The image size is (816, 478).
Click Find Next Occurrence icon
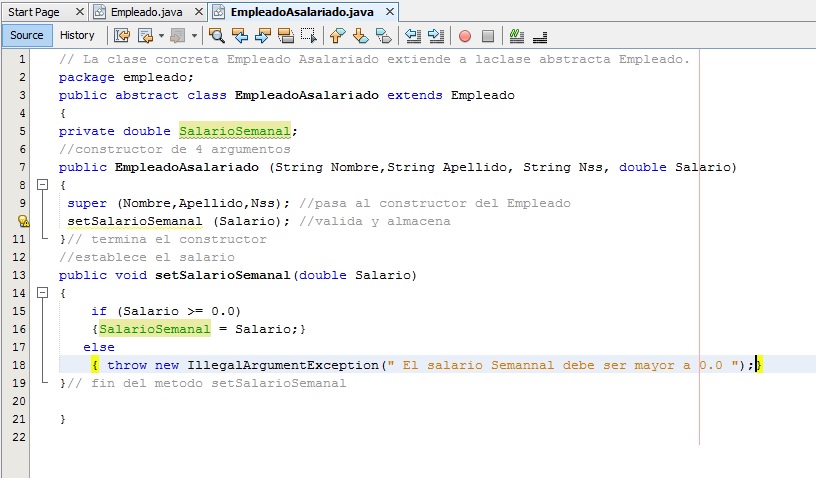point(263,36)
